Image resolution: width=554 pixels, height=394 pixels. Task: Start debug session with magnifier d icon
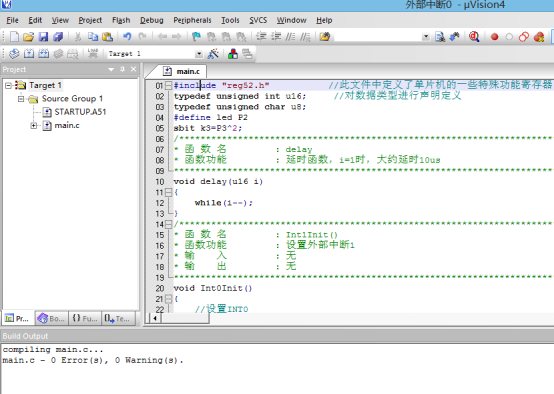(x=474, y=37)
